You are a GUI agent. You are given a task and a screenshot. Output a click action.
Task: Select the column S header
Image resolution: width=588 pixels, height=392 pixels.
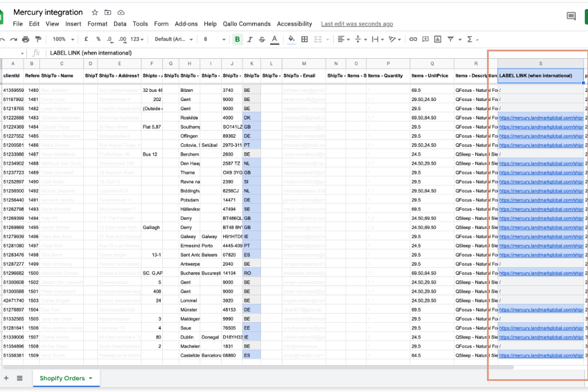(x=540, y=64)
